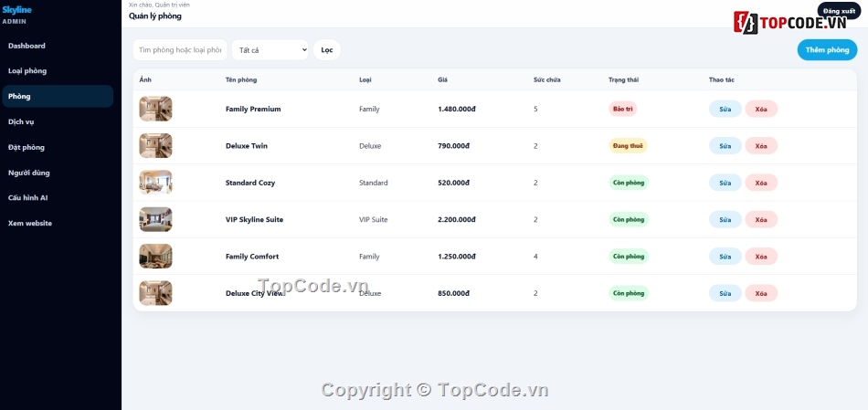Click the Bảo trì status badge
The width and height of the screenshot is (868, 410).
click(623, 109)
